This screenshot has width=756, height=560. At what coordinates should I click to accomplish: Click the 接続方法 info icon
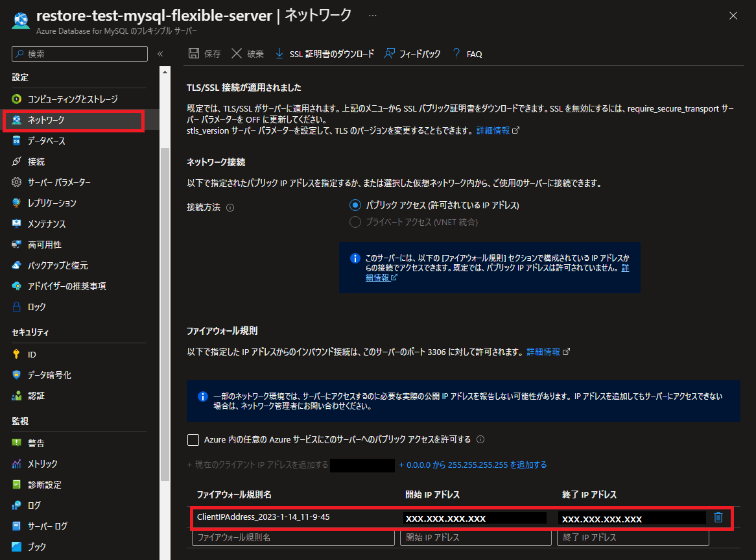click(230, 208)
